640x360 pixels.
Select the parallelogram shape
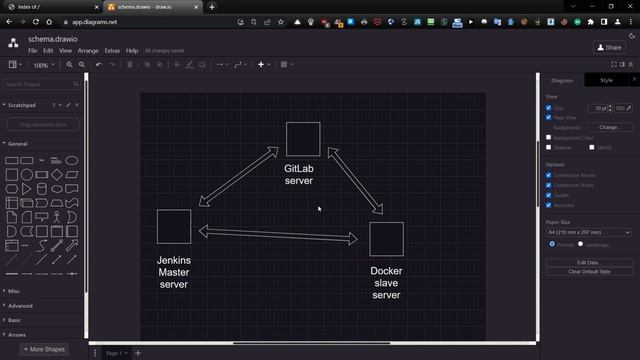(x=72, y=175)
